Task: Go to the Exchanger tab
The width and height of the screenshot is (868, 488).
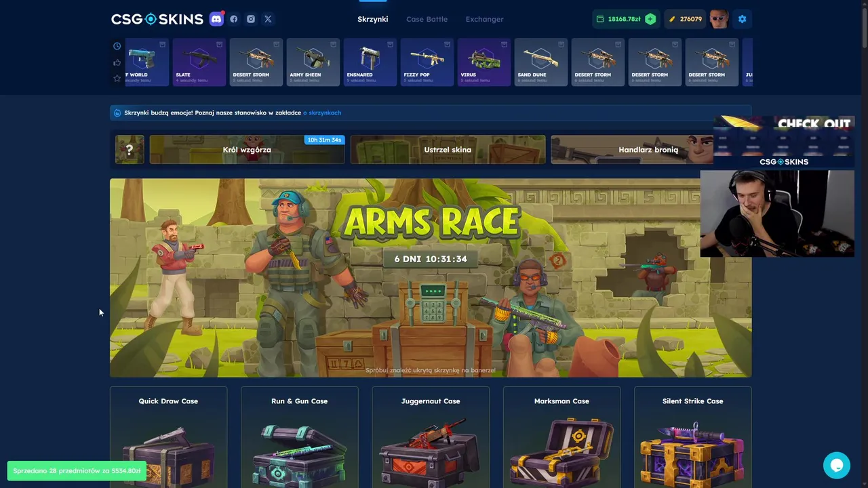Action: [484, 19]
